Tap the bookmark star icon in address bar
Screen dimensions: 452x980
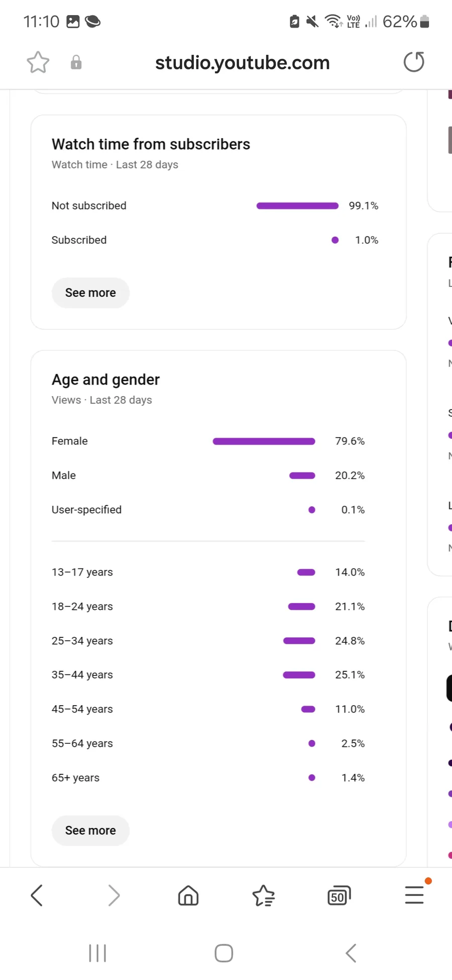tap(38, 62)
